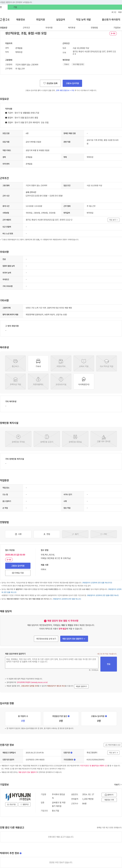
Task: Click the heart 관심정보 등록 button
Action: coord(50,83)
